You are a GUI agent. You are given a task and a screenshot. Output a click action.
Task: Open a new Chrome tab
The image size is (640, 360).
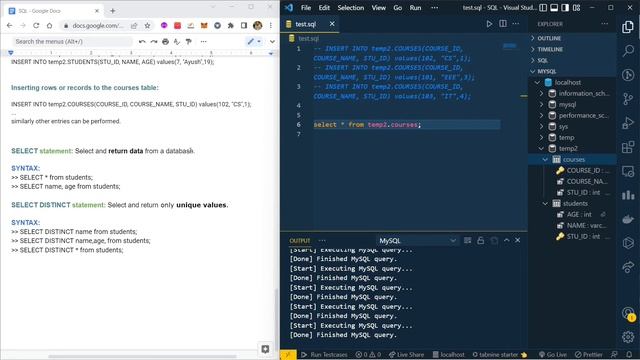coord(113,11)
